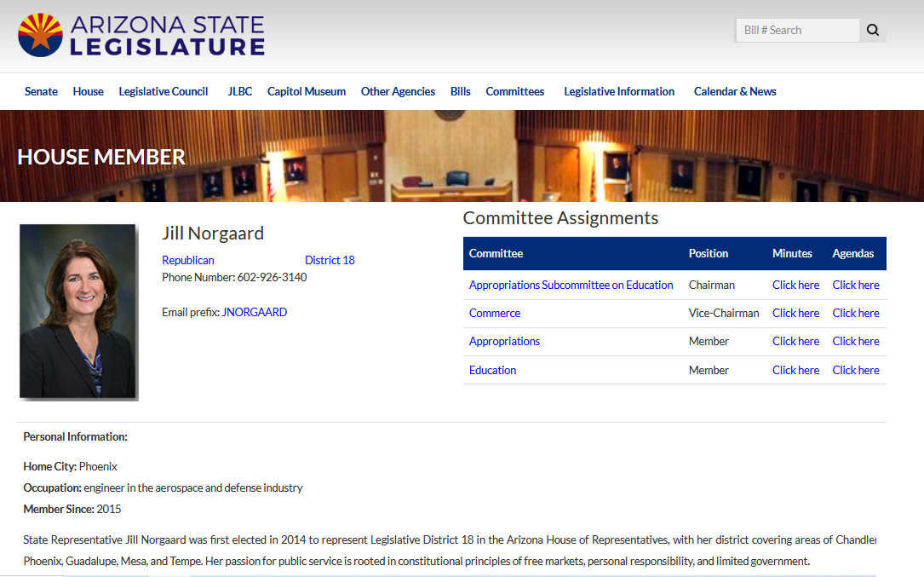Click Jill Norgaard's portrait photo
Screen dimensions: 924x577
[77, 311]
